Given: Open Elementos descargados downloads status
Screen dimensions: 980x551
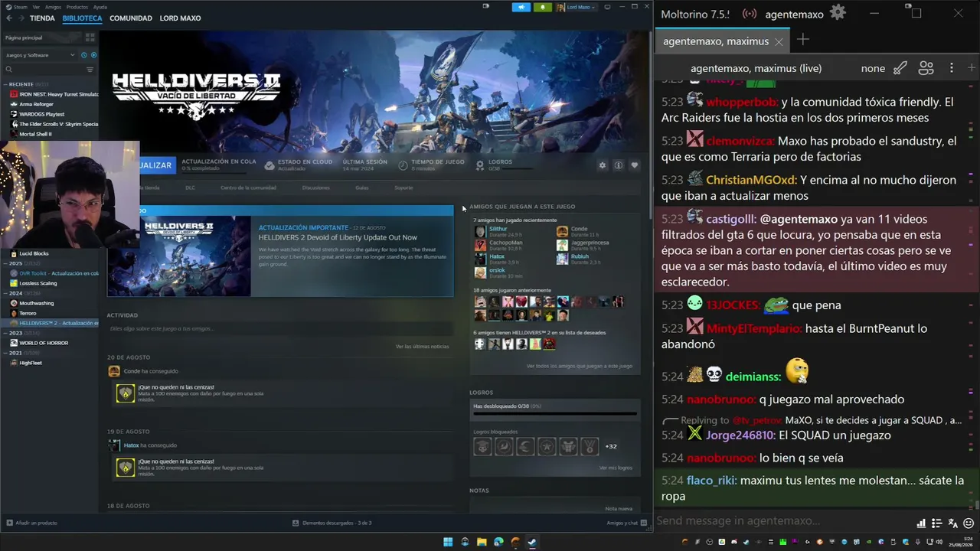Looking at the screenshot, I should [332, 523].
